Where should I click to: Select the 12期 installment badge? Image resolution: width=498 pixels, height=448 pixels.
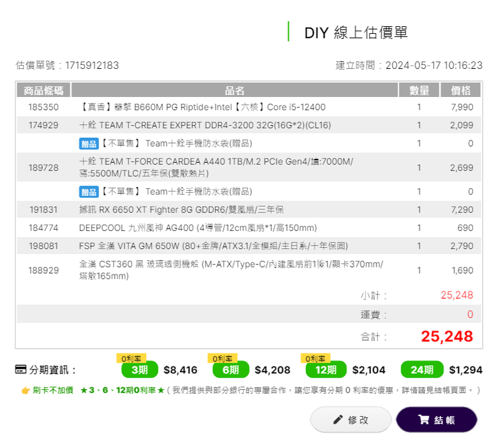tap(326, 370)
